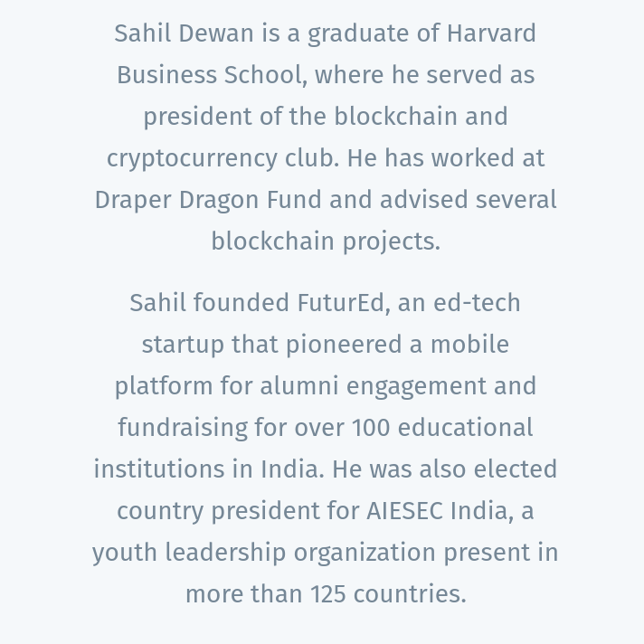Click the word "fundraising"

183,428
